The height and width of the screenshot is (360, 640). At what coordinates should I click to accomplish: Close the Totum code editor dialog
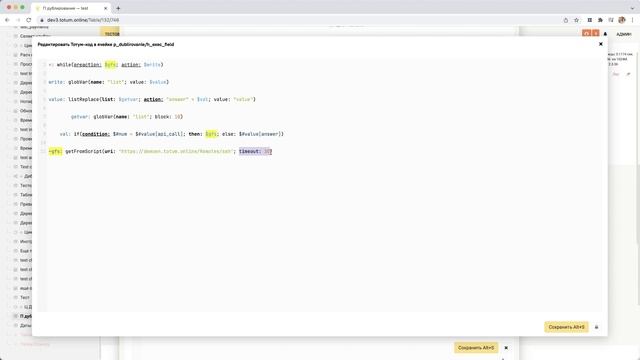[600, 44]
